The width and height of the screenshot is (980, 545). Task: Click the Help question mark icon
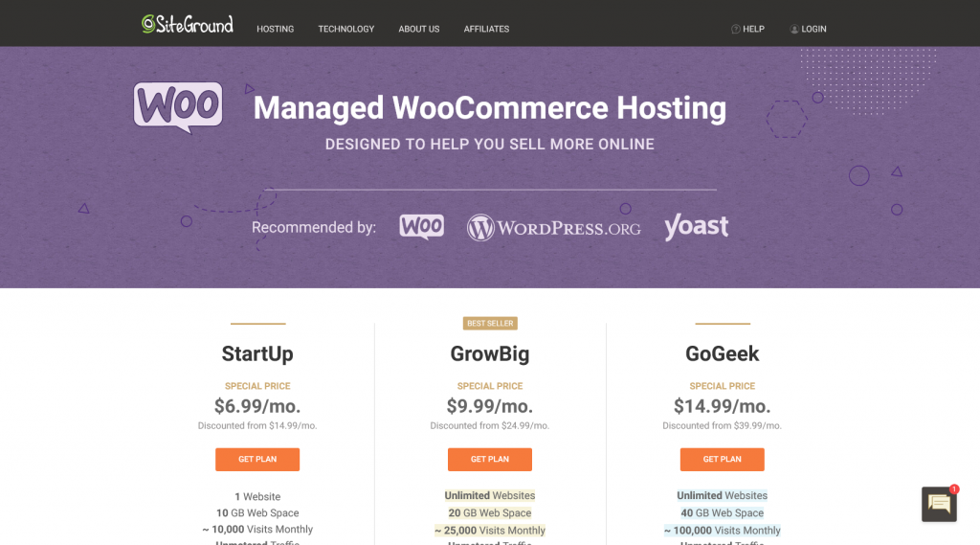[736, 29]
